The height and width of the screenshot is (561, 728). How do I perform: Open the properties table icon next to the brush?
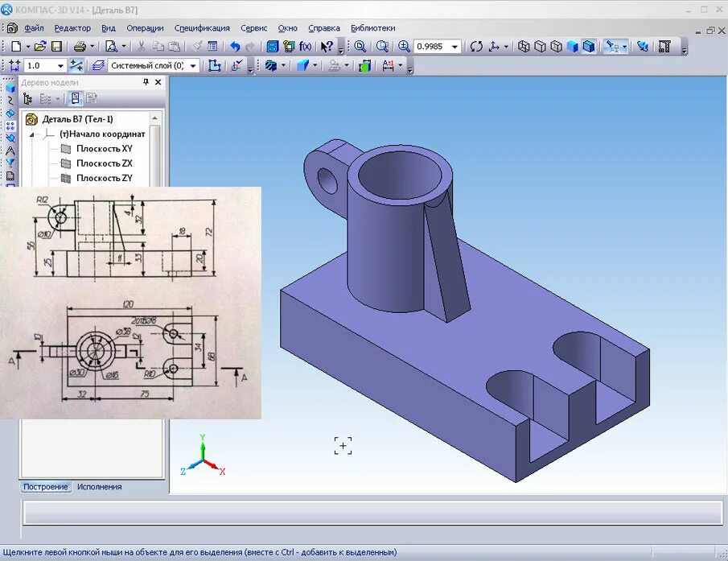pos(212,47)
